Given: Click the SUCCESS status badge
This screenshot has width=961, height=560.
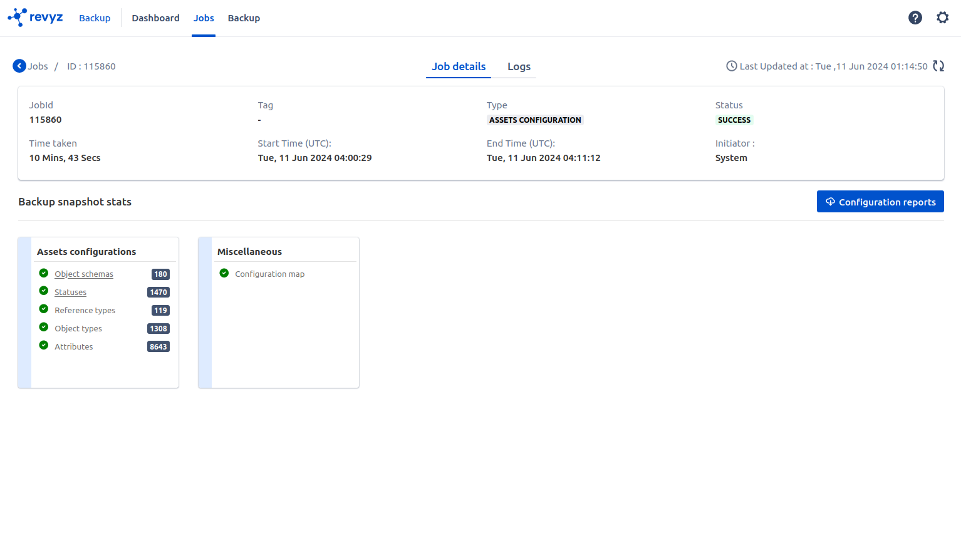Looking at the screenshot, I should tap(734, 120).
